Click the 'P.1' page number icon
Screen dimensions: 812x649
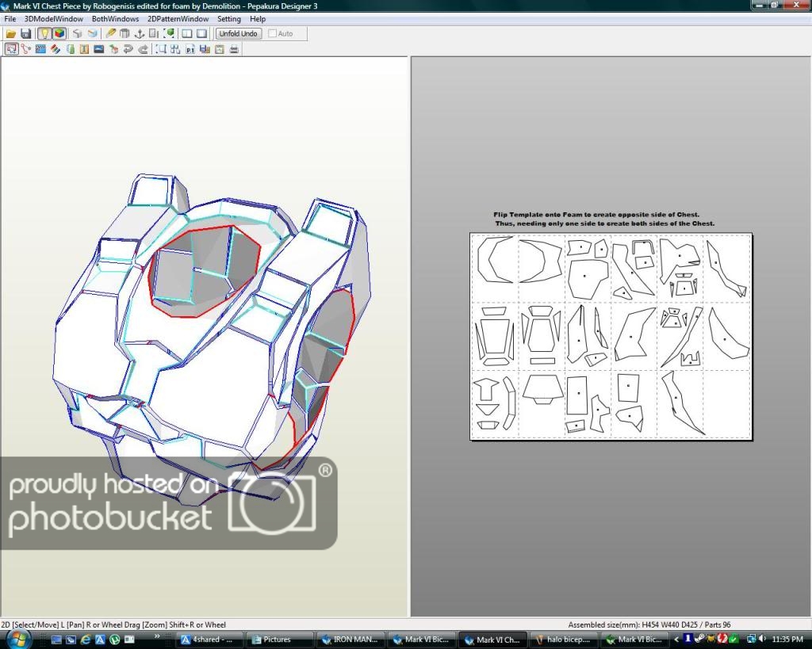[190, 49]
